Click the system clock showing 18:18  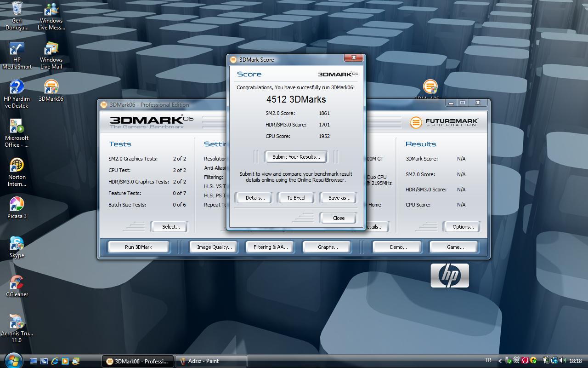click(x=575, y=361)
